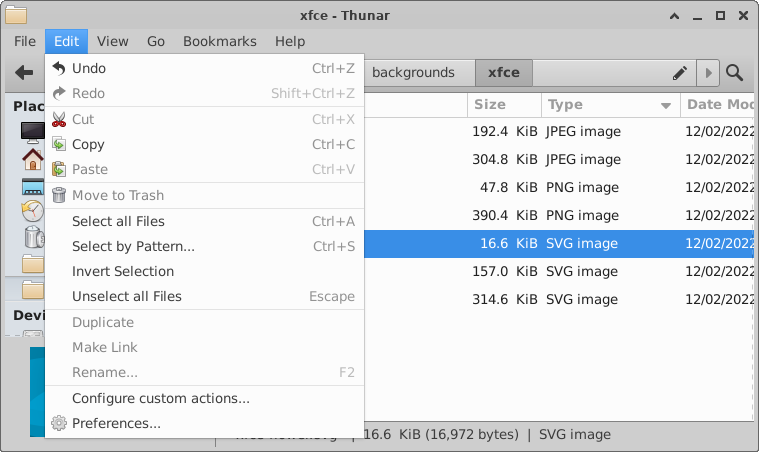Screen dimensions: 759x452
Task: Choose Configure custom actions...
Action: (204, 398)
